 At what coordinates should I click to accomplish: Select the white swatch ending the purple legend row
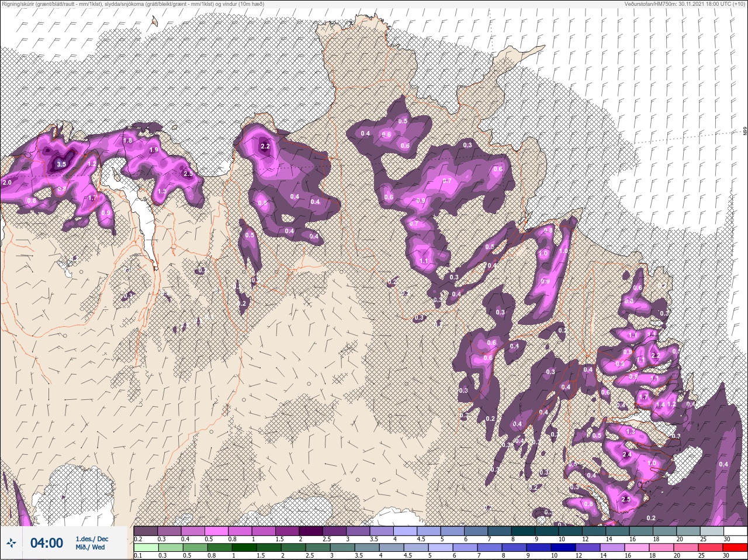(x=735, y=531)
